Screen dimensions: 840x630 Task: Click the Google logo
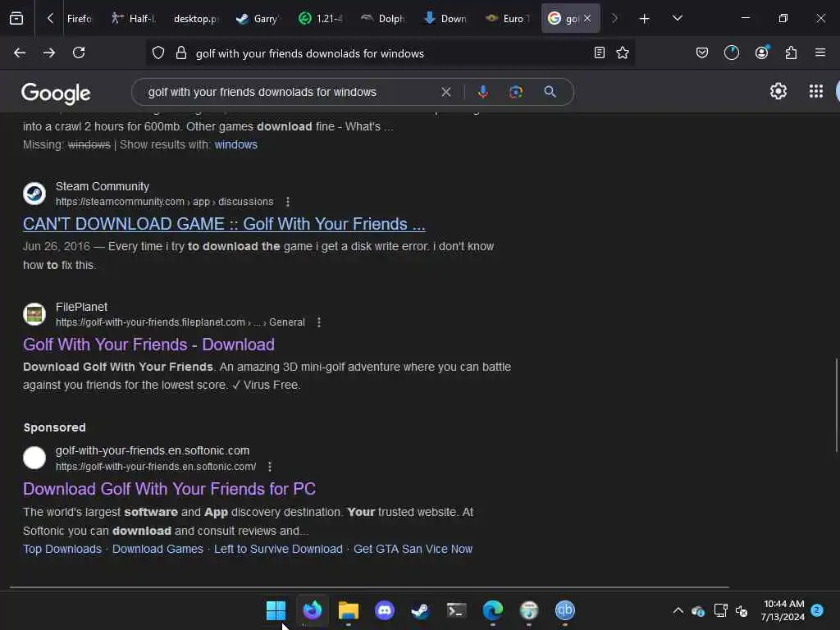click(x=56, y=94)
